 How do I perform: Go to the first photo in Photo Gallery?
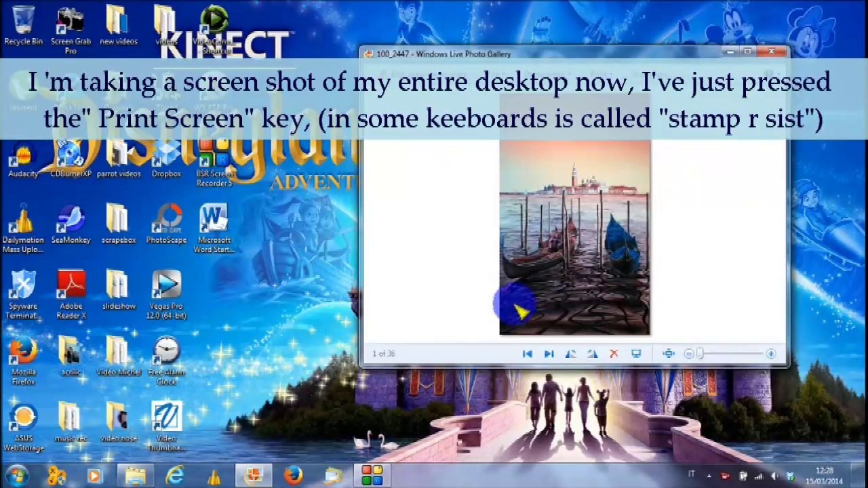(x=527, y=353)
